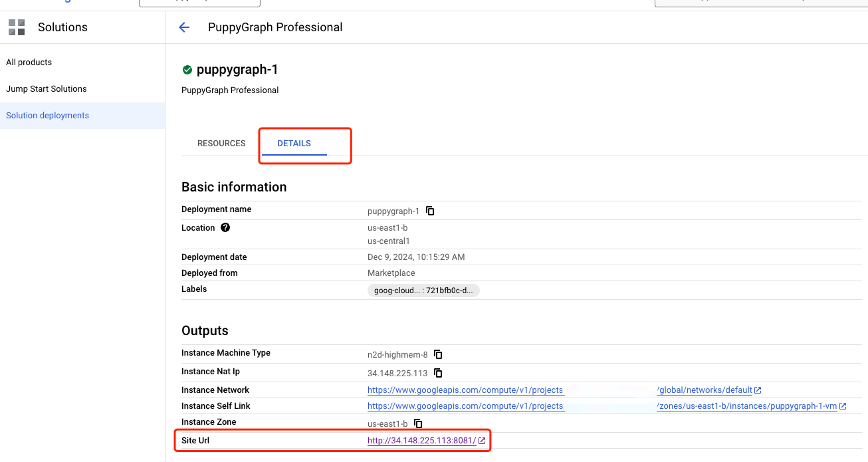Copy the Instance Machine Type value

tap(438, 355)
